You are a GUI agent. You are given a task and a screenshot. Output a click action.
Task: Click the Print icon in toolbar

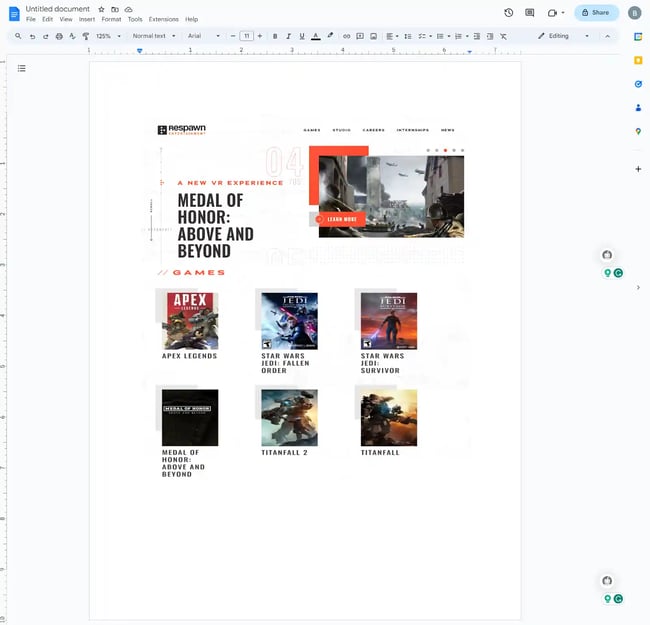coord(59,36)
